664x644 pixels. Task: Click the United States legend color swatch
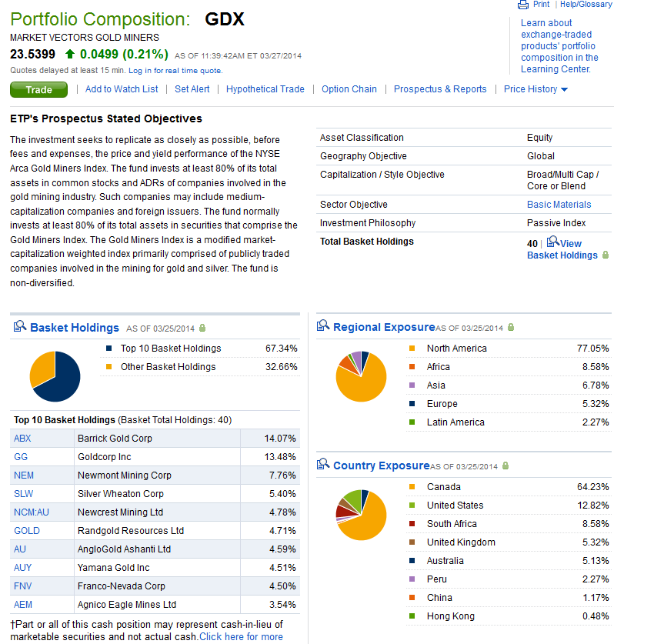pyautogui.click(x=412, y=506)
